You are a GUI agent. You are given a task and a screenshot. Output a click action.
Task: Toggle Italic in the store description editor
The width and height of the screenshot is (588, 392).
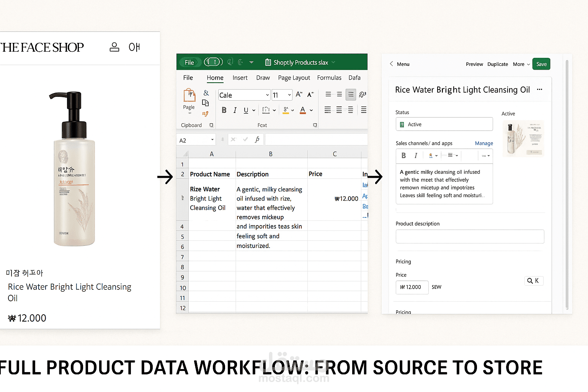(416, 155)
